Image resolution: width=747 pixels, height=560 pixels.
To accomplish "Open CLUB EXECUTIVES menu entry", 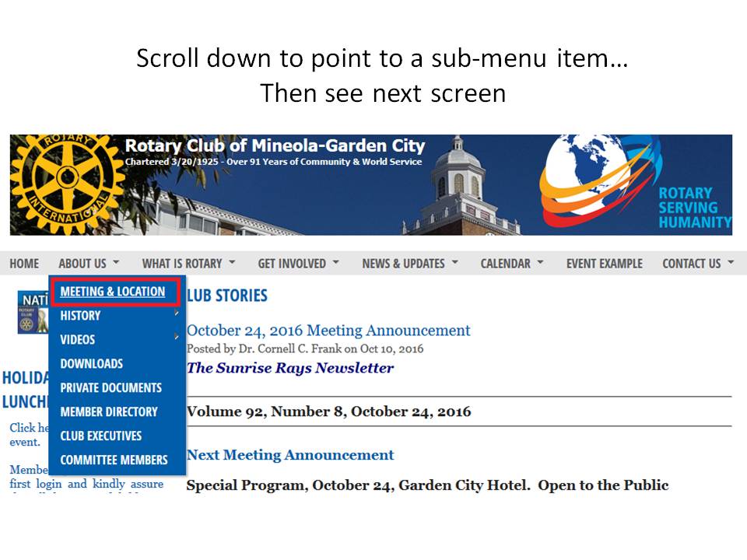I will tap(100, 436).
